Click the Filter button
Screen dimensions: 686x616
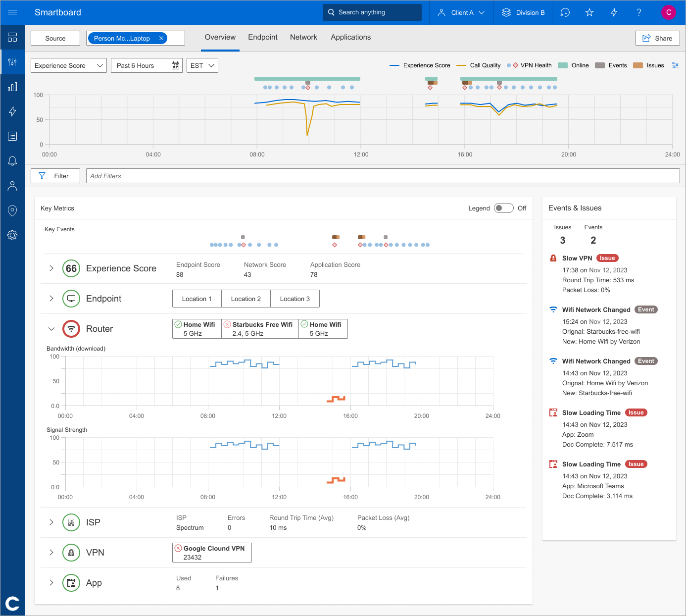55,175
